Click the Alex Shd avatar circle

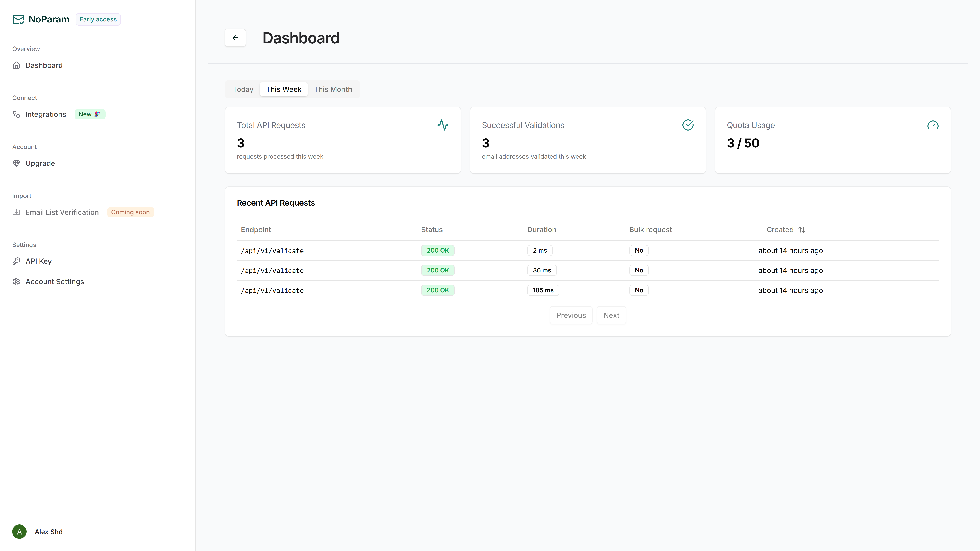coord(19,532)
